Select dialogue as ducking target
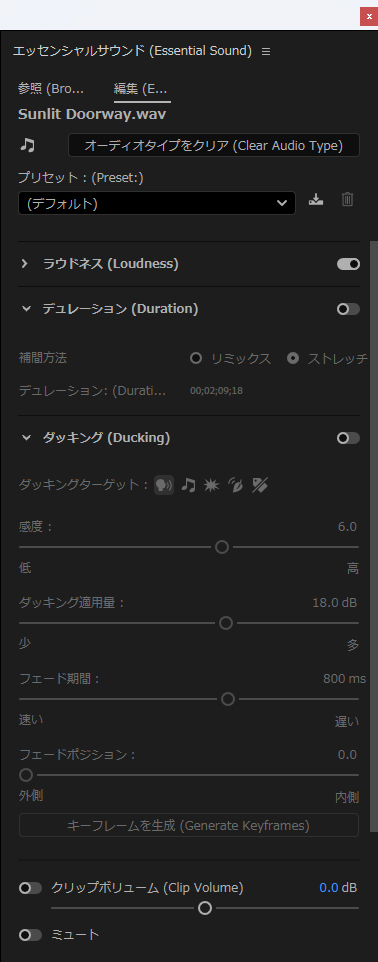The image size is (378, 962). click(164, 485)
